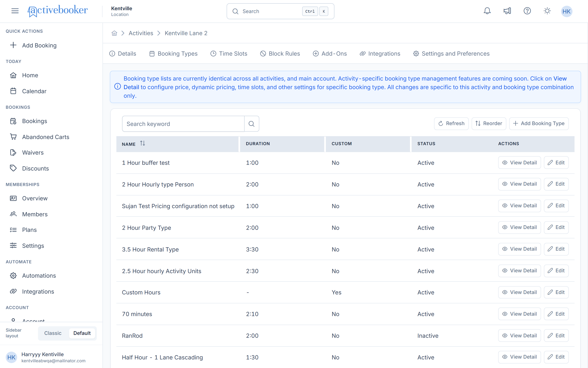
Task: View Detail for 1 Hour buffer test
Action: click(x=519, y=163)
